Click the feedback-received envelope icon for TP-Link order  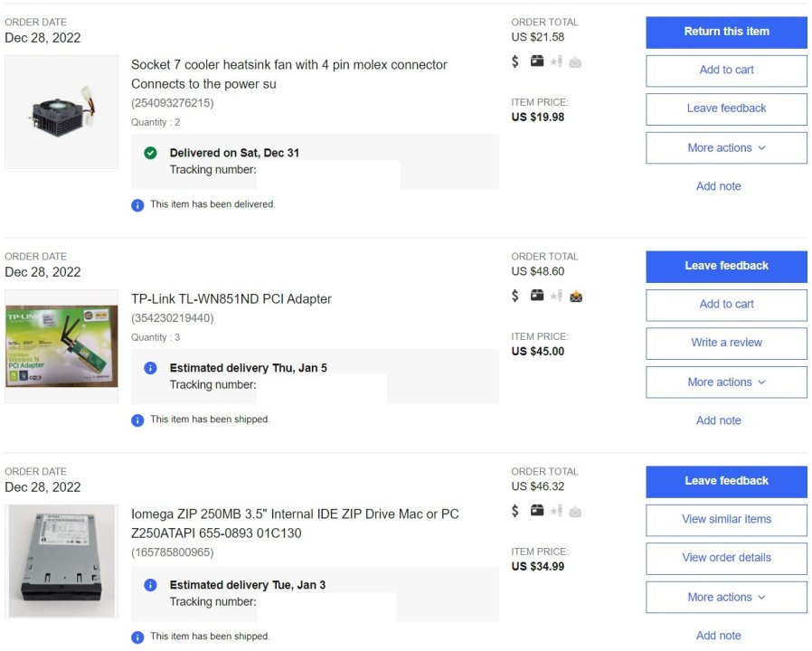[x=576, y=296]
